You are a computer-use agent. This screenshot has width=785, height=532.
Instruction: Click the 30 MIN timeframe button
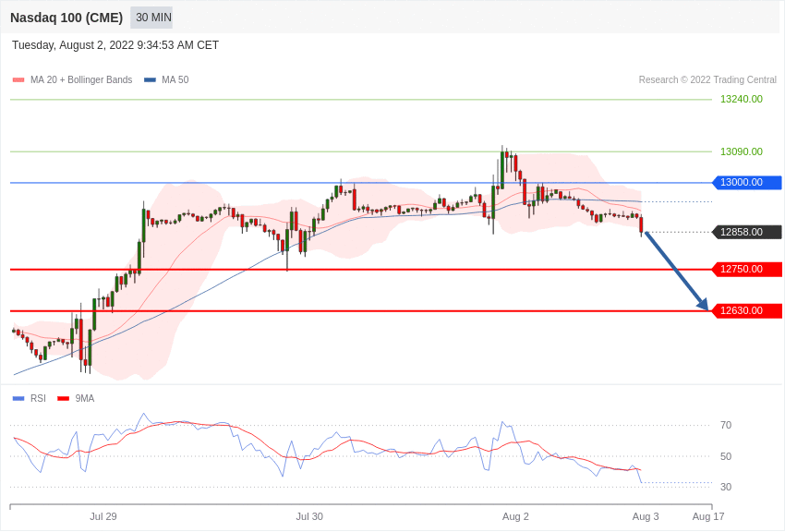151,18
